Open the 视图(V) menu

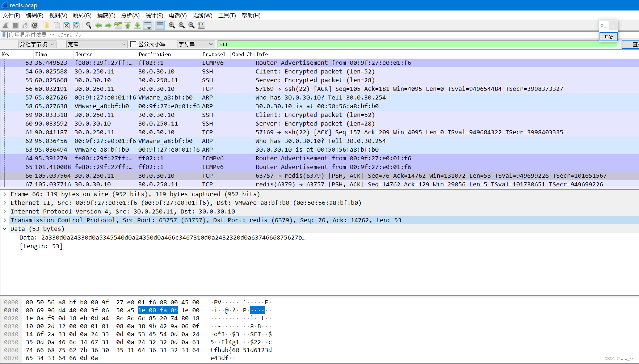[x=58, y=16]
